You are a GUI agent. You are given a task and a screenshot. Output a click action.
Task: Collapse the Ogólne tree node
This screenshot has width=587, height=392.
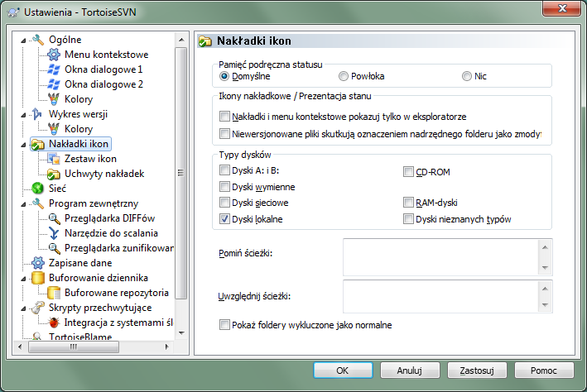[23, 40]
